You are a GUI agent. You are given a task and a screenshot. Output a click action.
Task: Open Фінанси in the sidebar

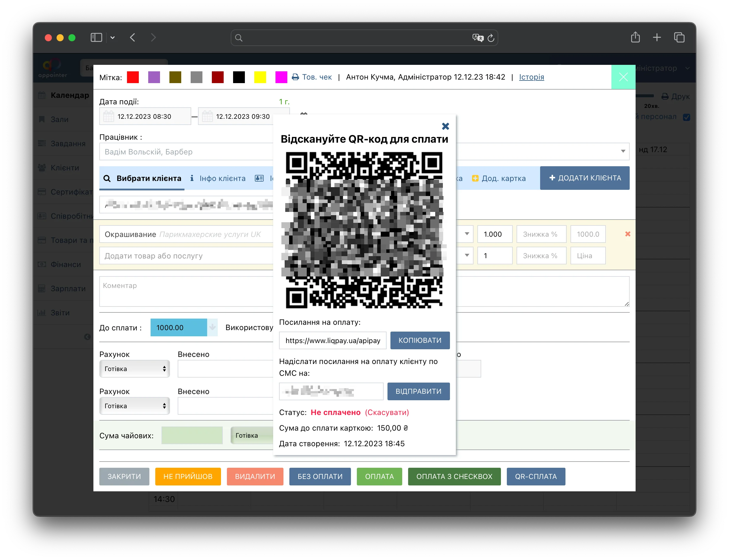(x=60, y=264)
